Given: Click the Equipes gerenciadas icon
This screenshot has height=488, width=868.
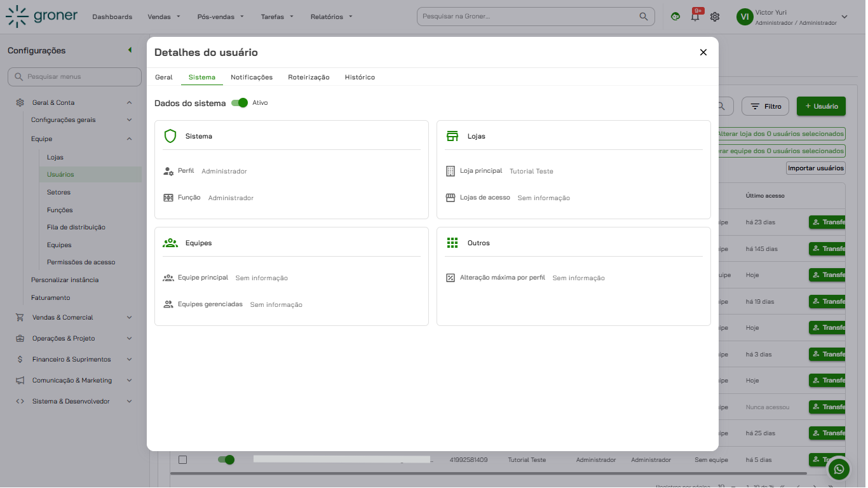Looking at the screenshot, I should (168, 304).
